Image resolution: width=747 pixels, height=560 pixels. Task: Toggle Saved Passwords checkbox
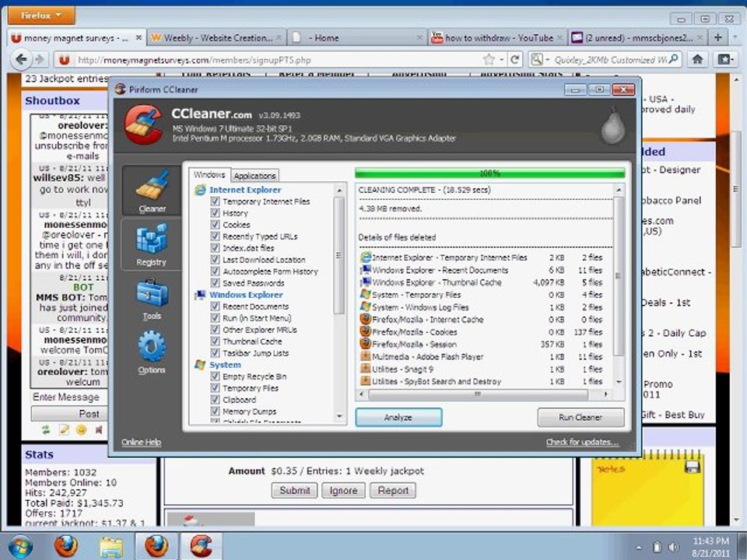tap(215, 283)
